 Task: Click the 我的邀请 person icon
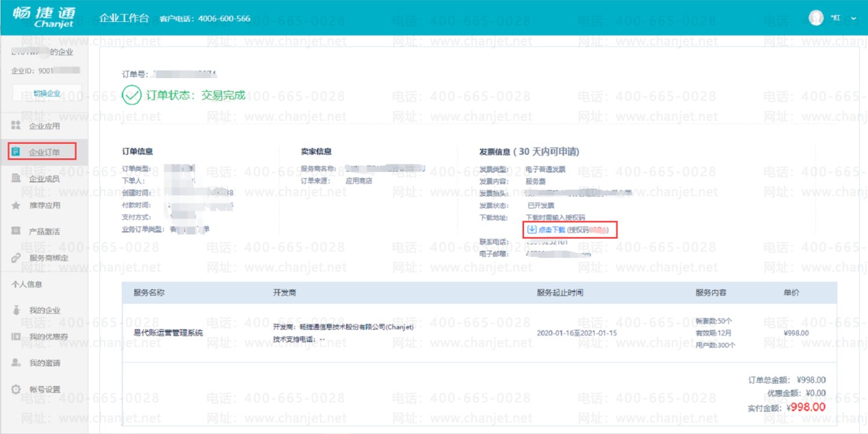click(16, 363)
